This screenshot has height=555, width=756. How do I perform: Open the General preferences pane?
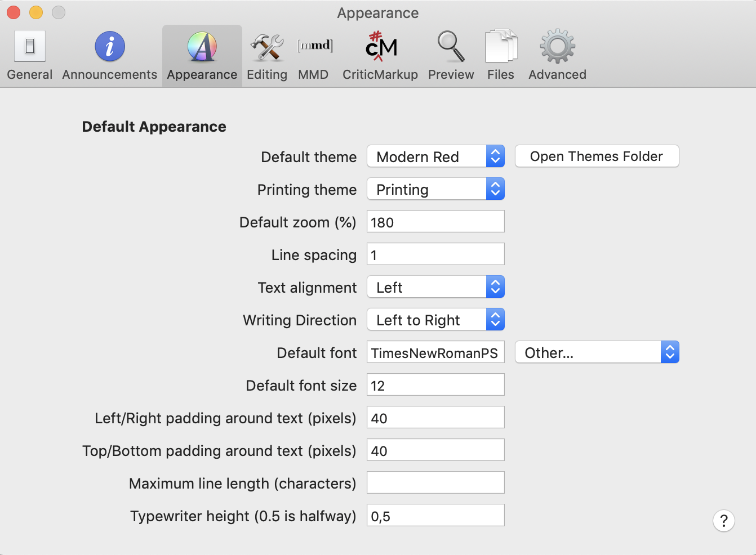(30, 56)
